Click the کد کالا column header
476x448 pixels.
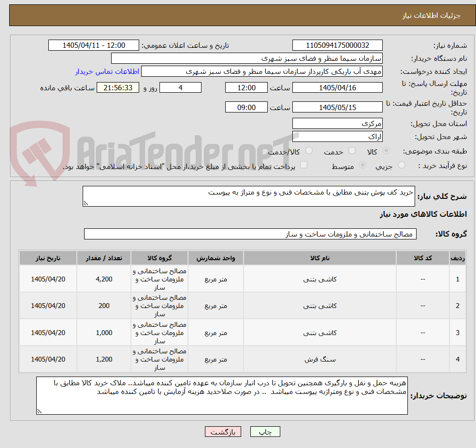(422, 258)
